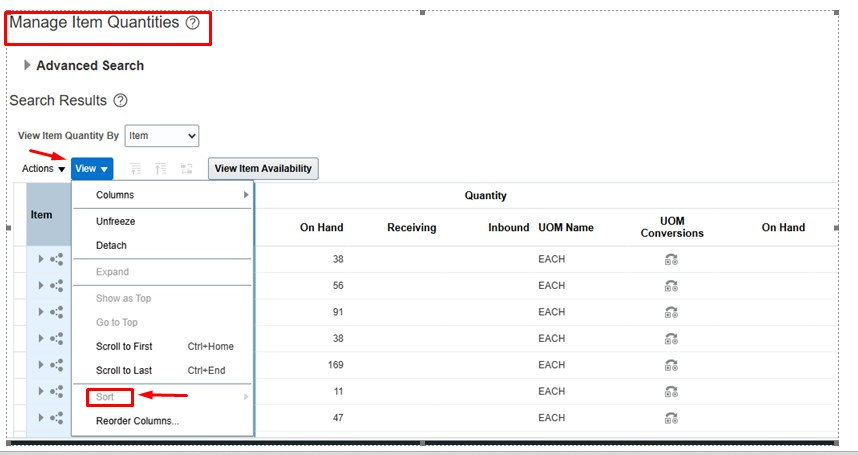Screen dimensions: 858x455
Task: Click hierarchy icon in the 91 row
Action: pos(57,312)
